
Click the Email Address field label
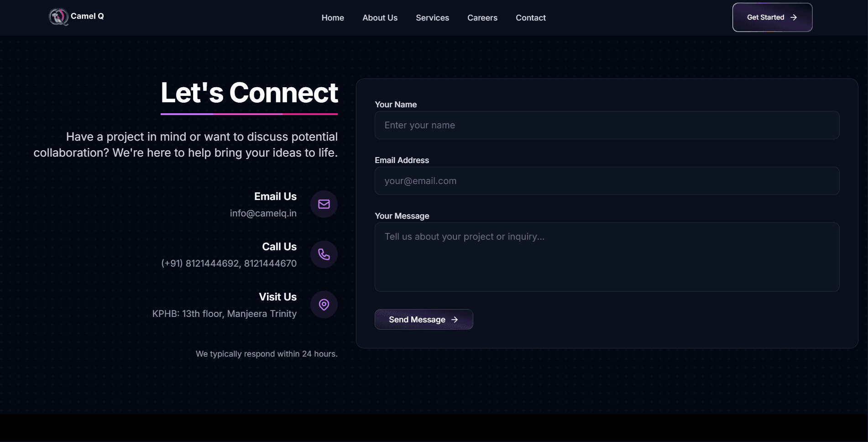(x=402, y=160)
